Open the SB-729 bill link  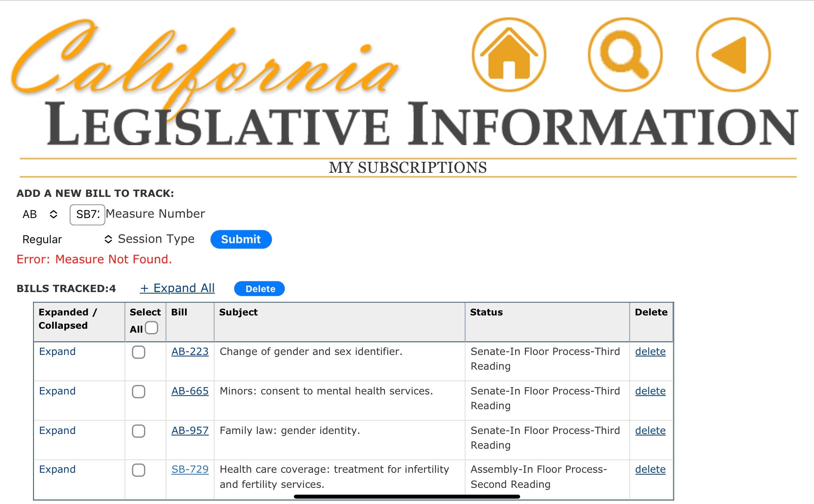[190, 469]
